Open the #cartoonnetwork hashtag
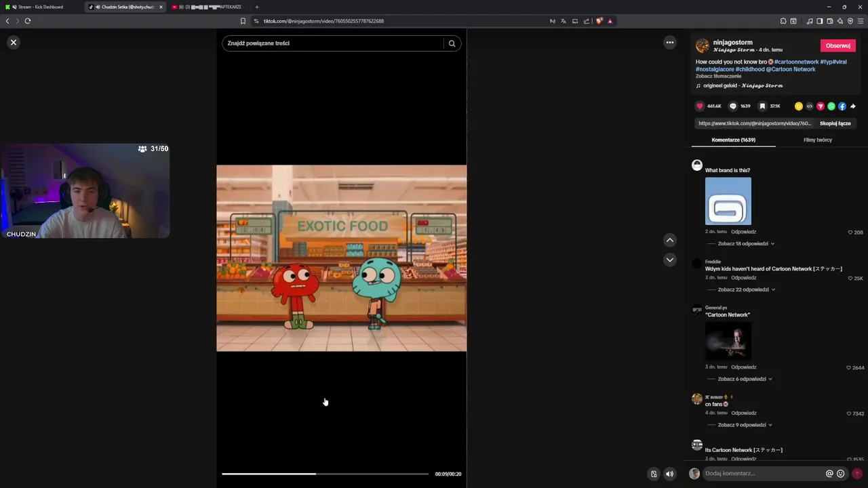The image size is (868, 488). tap(797, 62)
